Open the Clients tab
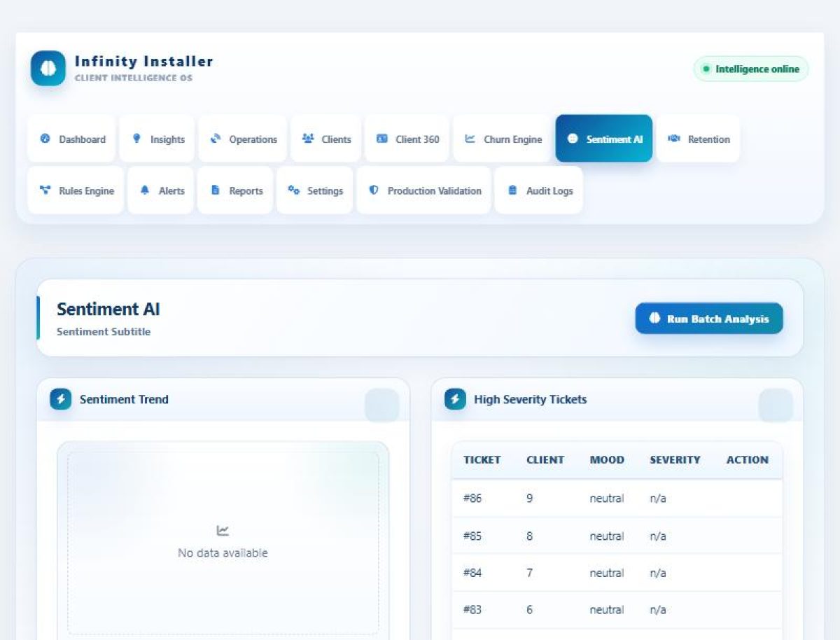 [x=326, y=139]
